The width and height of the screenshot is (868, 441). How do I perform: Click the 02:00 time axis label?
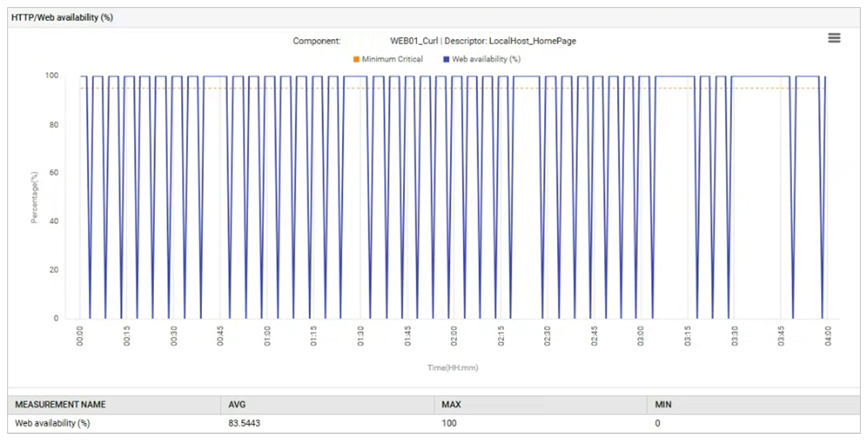click(x=454, y=338)
